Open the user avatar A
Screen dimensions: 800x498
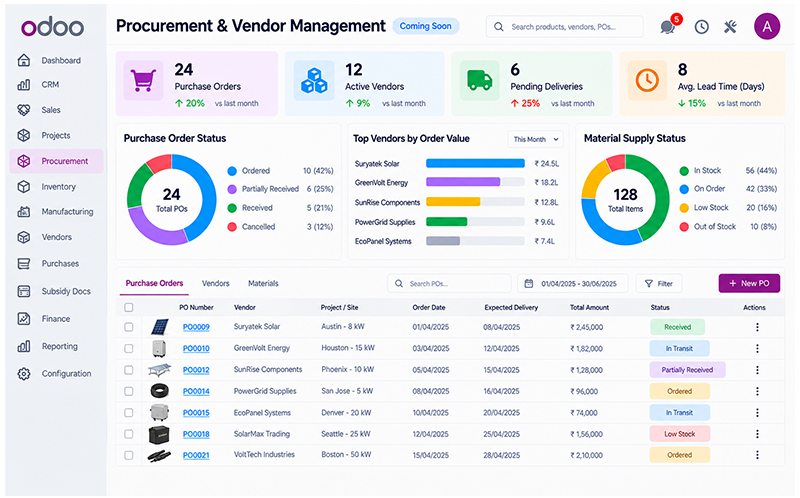[767, 27]
